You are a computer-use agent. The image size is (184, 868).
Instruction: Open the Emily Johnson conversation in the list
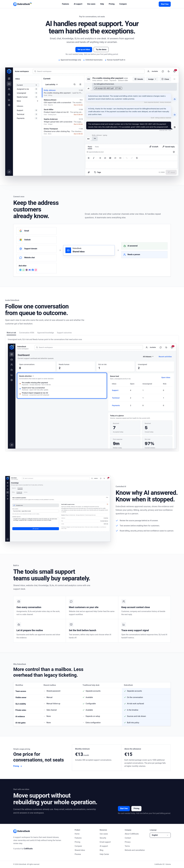[x=63, y=93]
